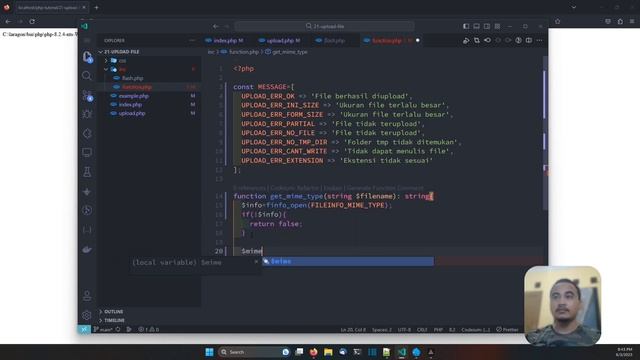640x360 pixels.
Task: Click the Ln, Col indicator in status bar
Action: pos(353,329)
